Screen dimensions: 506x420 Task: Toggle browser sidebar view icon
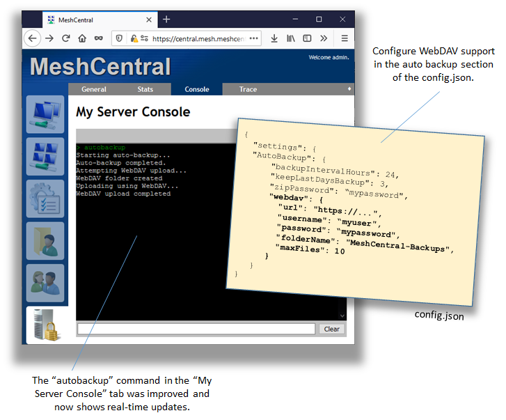click(x=307, y=38)
